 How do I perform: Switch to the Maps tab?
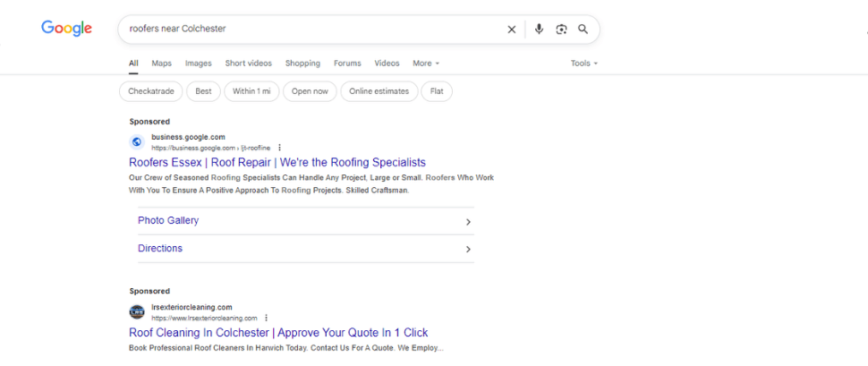(x=162, y=64)
